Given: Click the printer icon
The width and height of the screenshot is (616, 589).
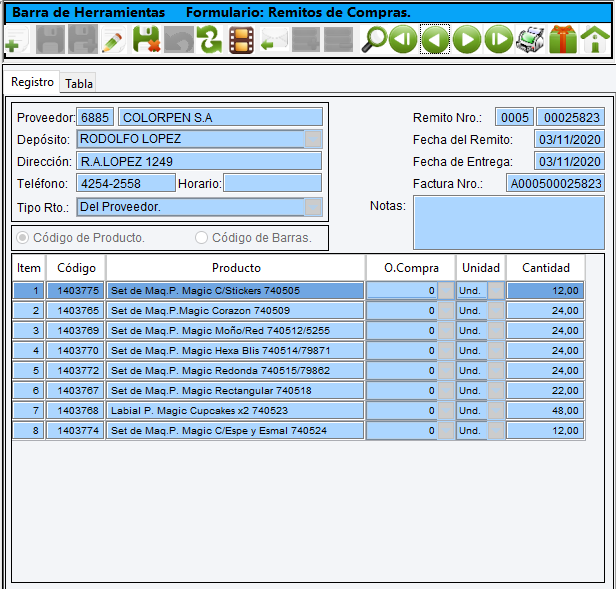Looking at the screenshot, I should 531,41.
